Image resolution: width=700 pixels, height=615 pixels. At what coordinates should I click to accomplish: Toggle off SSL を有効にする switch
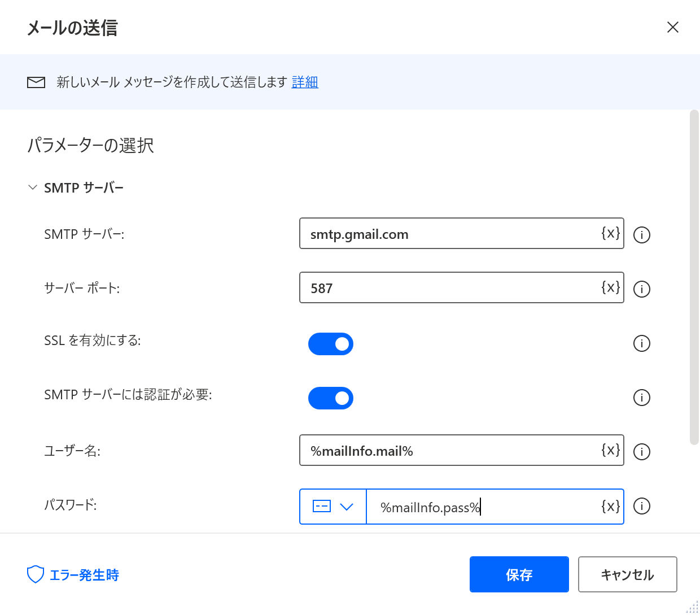pyautogui.click(x=331, y=344)
